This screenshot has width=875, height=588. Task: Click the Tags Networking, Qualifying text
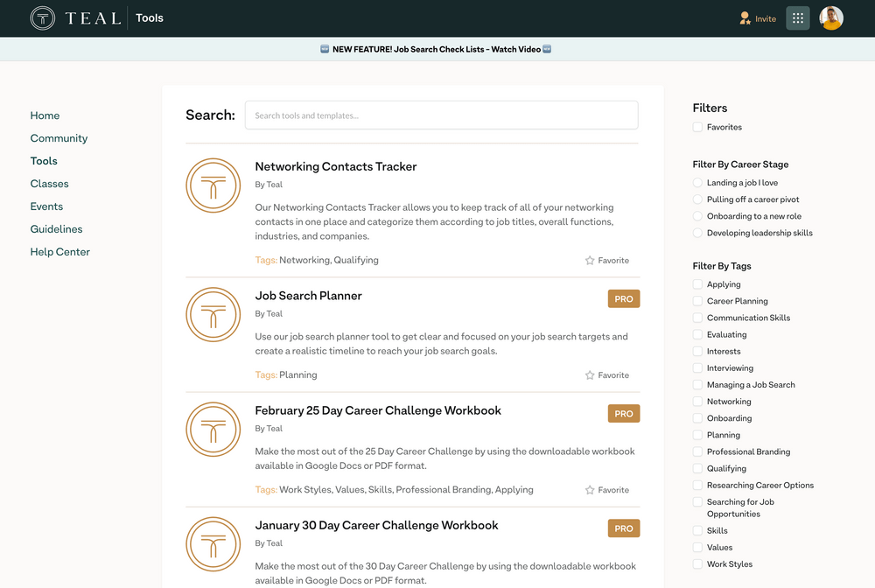click(317, 261)
